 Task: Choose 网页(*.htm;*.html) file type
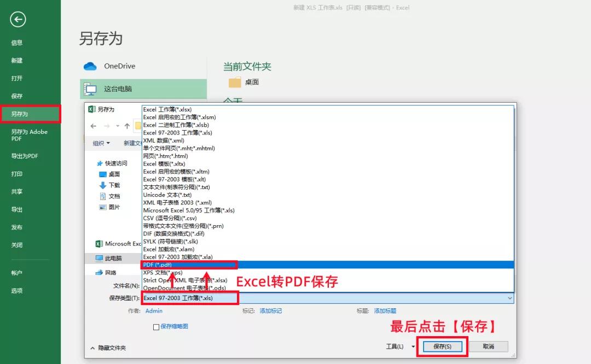coord(328,156)
